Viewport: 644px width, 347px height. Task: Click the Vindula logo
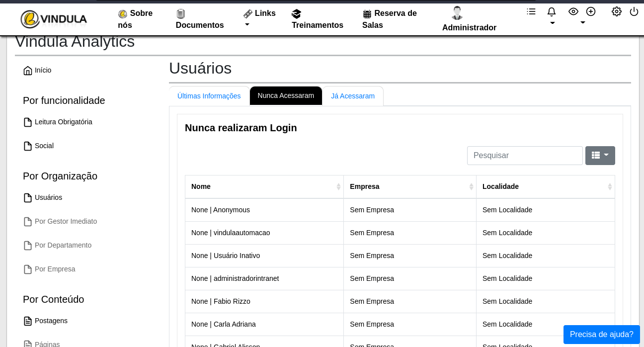point(54,19)
